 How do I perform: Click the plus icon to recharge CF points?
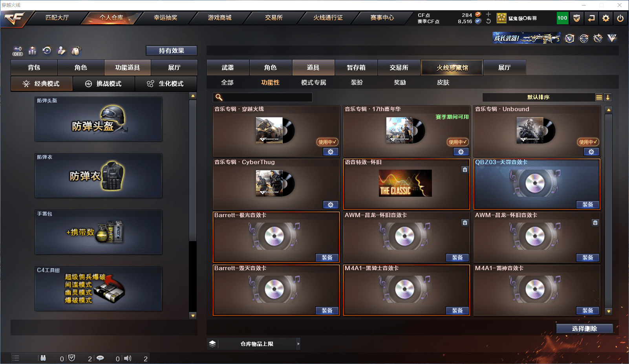tap(488, 15)
